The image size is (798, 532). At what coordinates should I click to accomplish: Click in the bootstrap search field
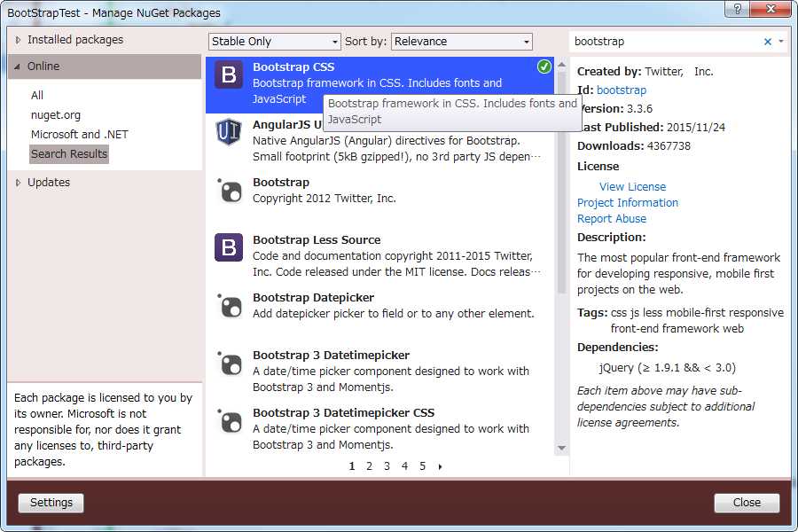667,42
